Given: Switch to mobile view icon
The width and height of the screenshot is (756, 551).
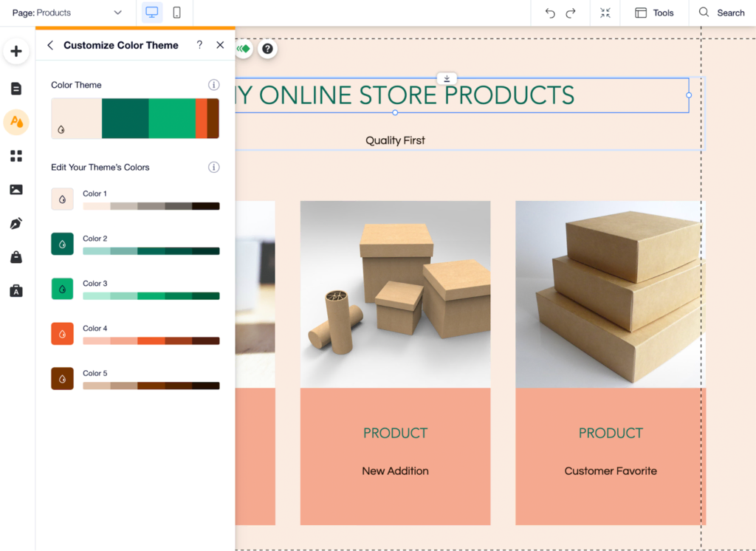Looking at the screenshot, I should point(177,13).
